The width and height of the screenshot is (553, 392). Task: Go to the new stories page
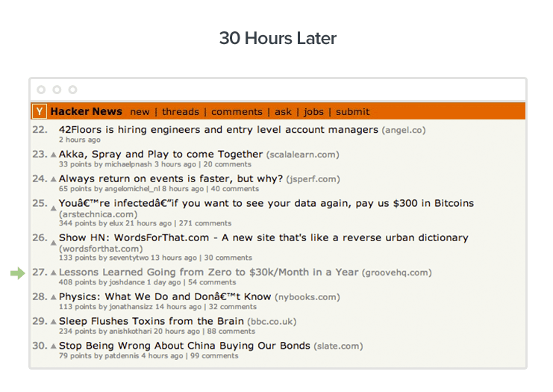point(140,112)
